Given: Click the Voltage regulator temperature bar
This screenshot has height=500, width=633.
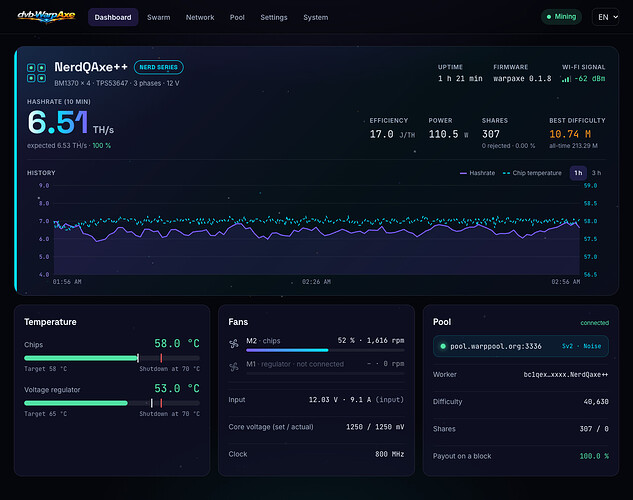Looking at the screenshot, I should (x=112, y=403).
